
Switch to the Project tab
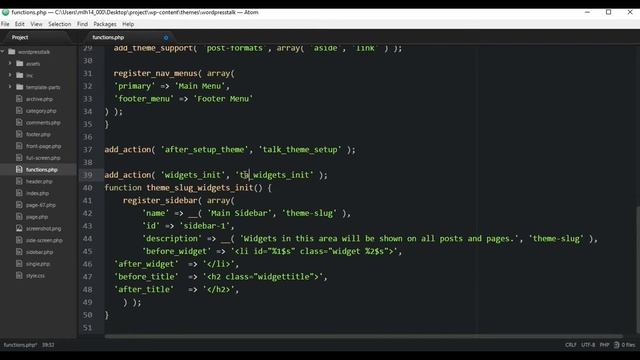tap(20, 37)
